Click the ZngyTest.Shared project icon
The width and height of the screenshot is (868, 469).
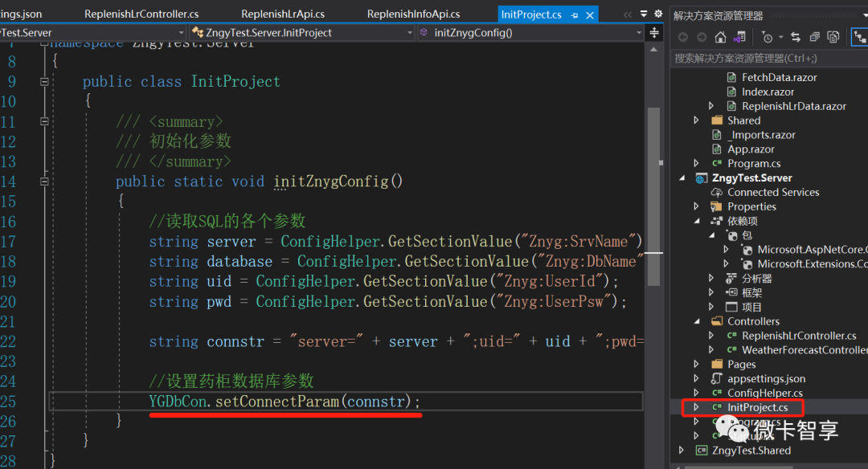(702, 451)
